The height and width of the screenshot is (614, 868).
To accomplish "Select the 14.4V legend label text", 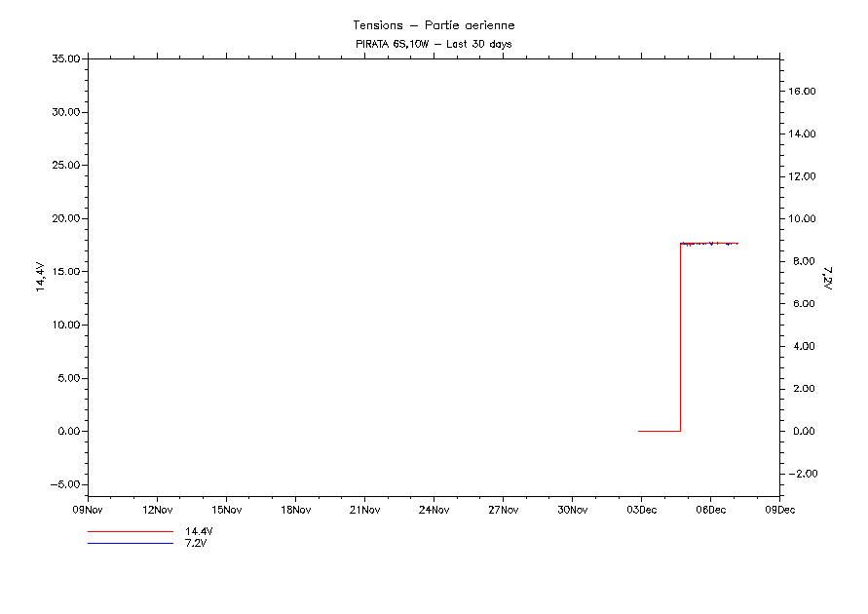I will pyautogui.click(x=199, y=532).
